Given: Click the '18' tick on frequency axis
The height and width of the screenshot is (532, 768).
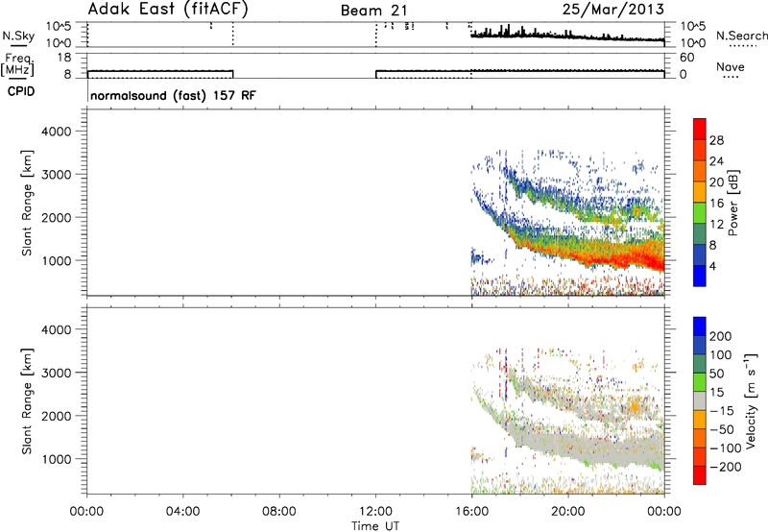Looking at the screenshot, I should [x=64, y=58].
